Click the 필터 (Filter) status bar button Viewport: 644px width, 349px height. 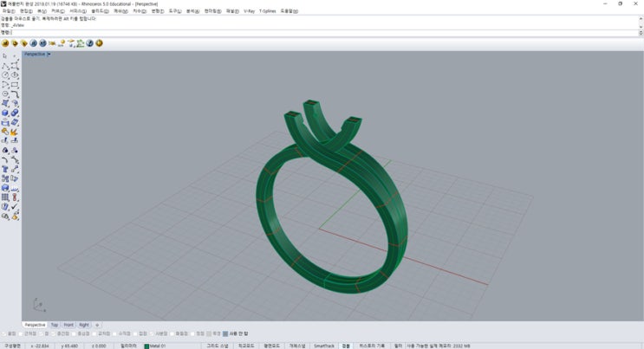point(398,346)
